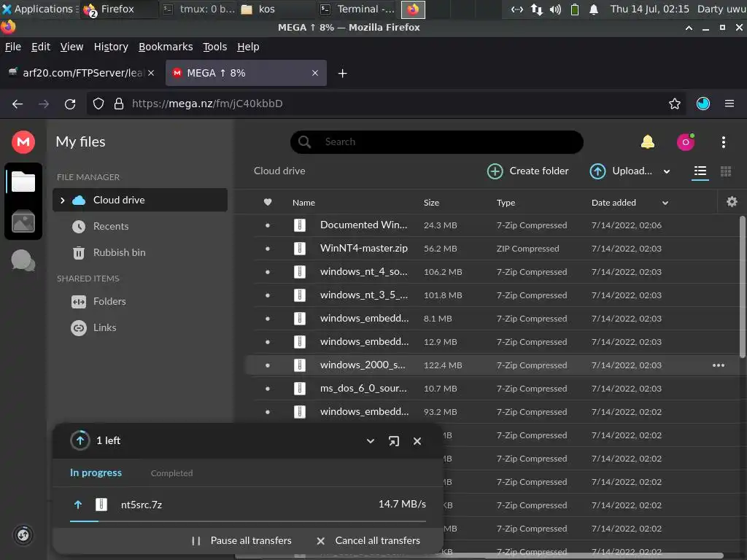Viewport: 747px width, 560px height.
Task: Click the file icon of WinNT4-master.zip
Action: click(299, 248)
